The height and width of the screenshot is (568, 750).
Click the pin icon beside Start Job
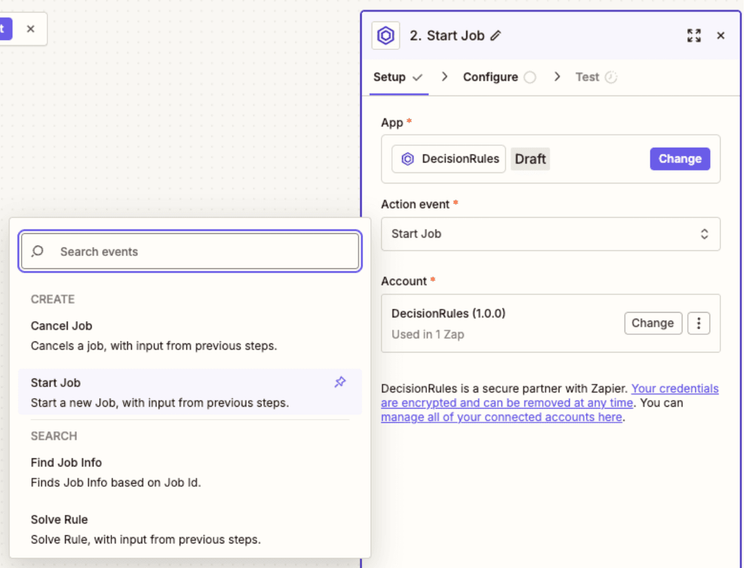[340, 382]
